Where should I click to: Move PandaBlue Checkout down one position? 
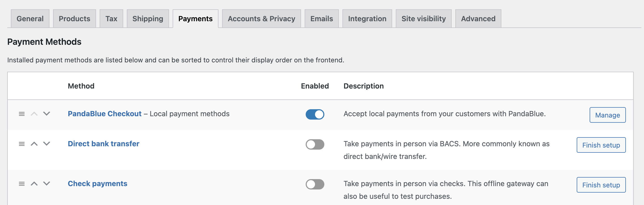(47, 114)
